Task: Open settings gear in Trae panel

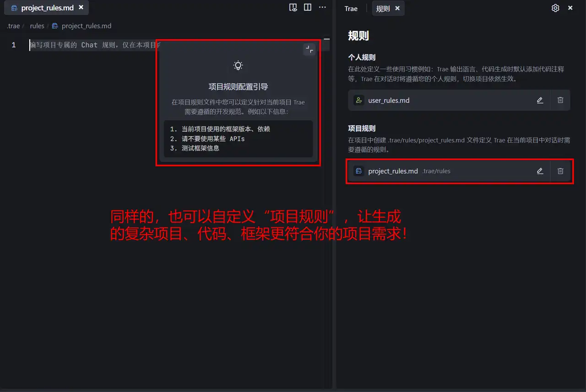Action: pos(555,8)
